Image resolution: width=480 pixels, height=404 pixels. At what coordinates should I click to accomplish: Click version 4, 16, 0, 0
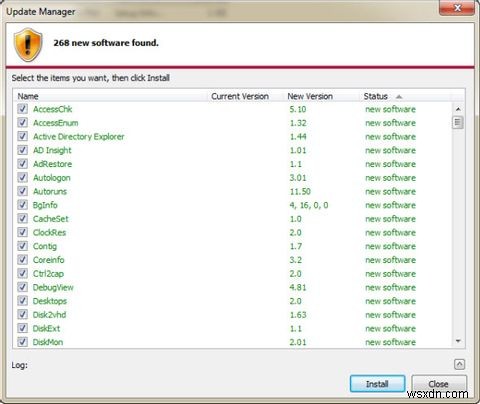[309, 205]
